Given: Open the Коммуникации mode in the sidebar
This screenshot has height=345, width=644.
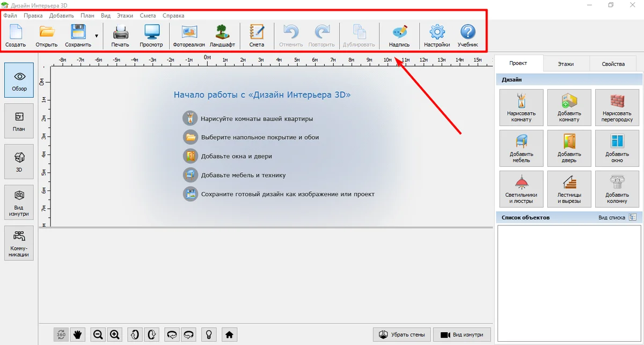Looking at the screenshot, I should [x=19, y=243].
